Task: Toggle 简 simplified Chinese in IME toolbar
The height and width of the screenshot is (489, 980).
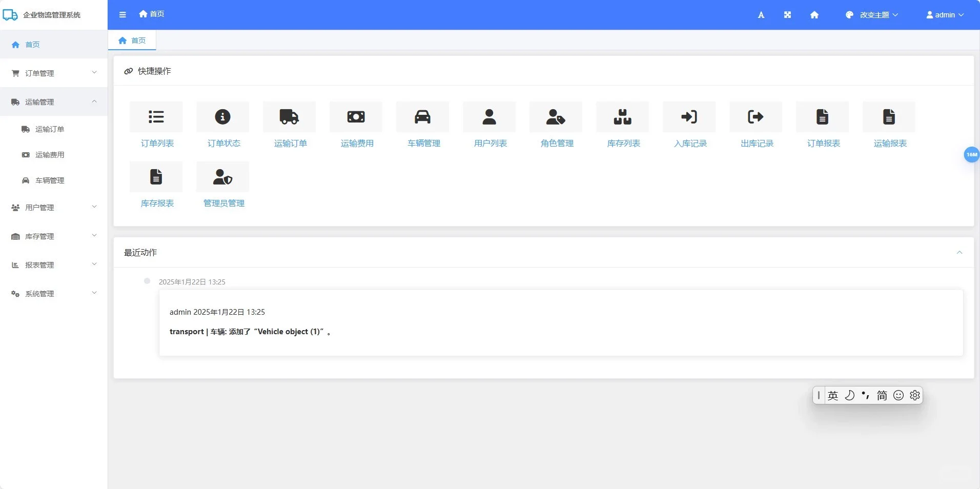Action: (x=882, y=395)
